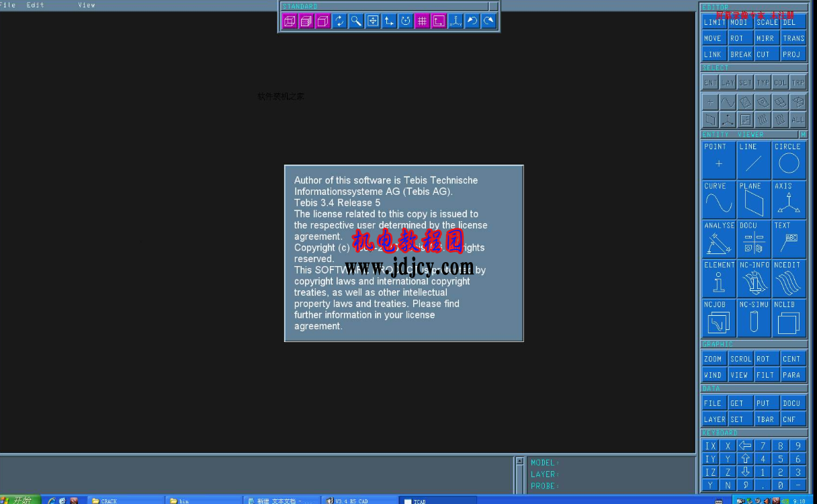Click the up arrow key on Keyboard panel
Viewport: 817px width, 504px height.
pyautogui.click(x=745, y=459)
